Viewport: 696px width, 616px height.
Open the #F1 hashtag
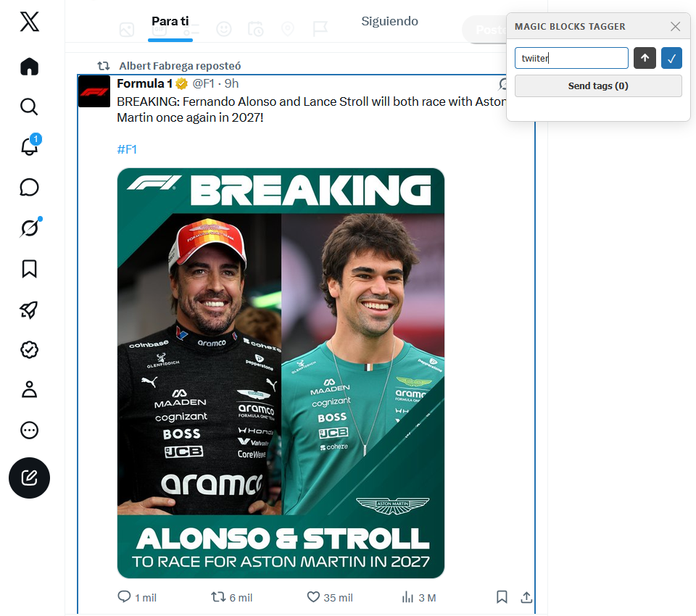127,149
